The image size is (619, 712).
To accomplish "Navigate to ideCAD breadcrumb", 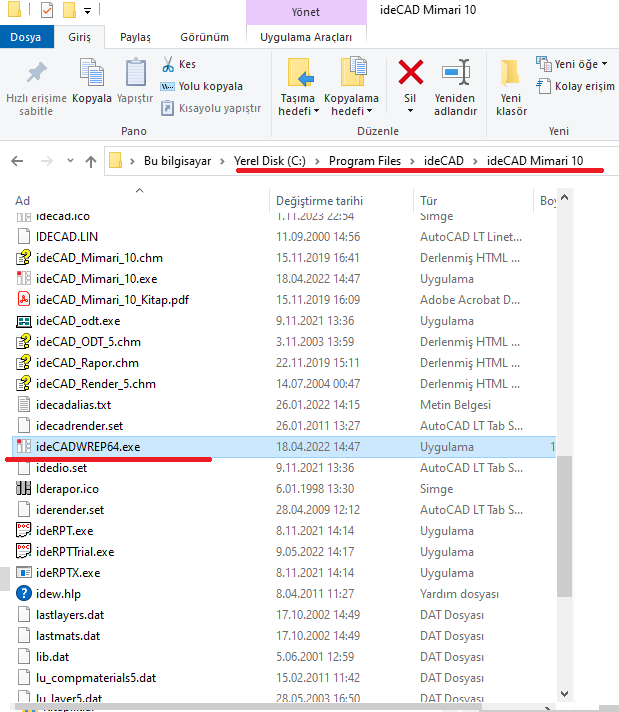I will tap(444, 161).
